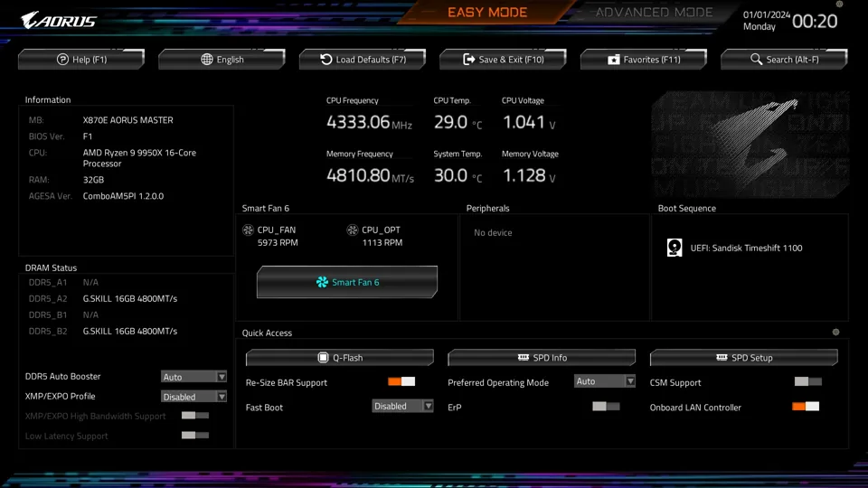Click AMD Ryzen 9 9950X processor text

pos(139,158)
